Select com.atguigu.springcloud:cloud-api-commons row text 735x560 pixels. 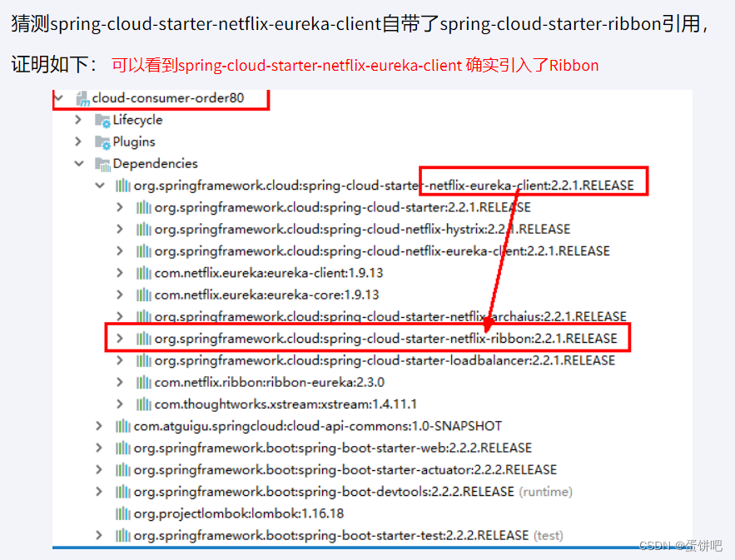click(318, 426)
